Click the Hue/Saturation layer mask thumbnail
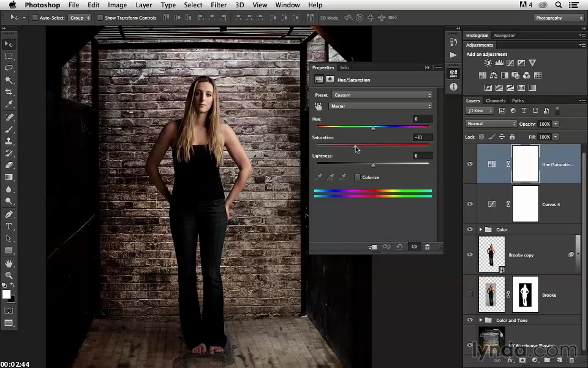This screenshot has width=588, height=368. click(x=526, y=164)
